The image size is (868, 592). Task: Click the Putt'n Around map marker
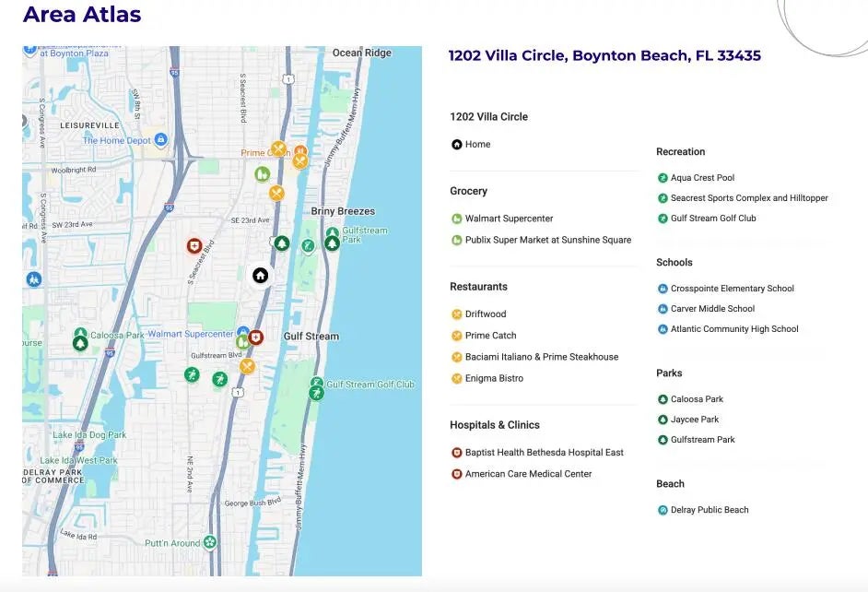click(x=210, y=542)
